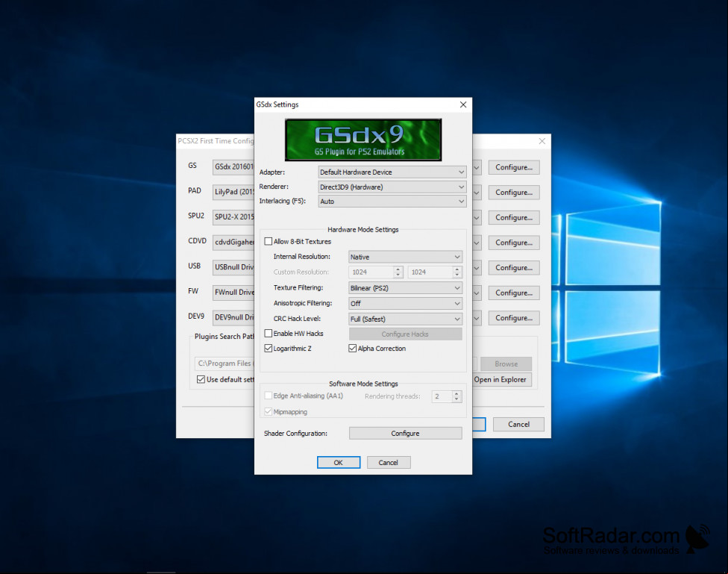
Task: Open the USBnull Driver dropdown in PCSX2 window
Action: [477, 268]
